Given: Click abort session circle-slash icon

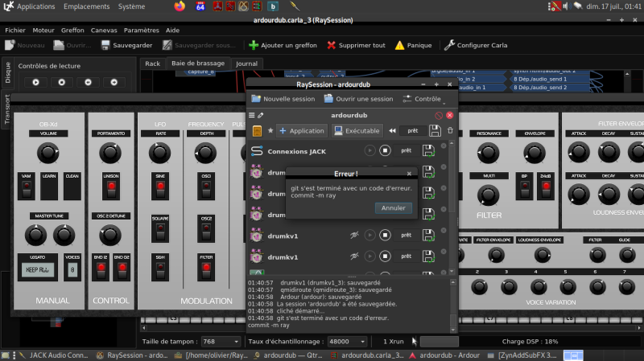Looking at the screenshot, I should pyautogui.click(x=439, y=115).
